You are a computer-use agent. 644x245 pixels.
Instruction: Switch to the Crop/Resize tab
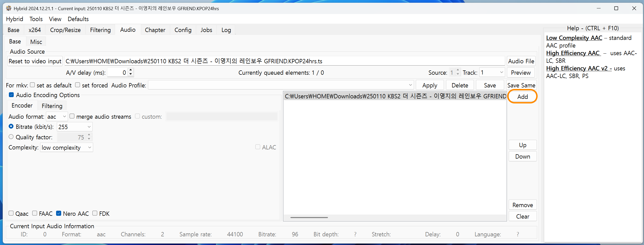(65, 30)
